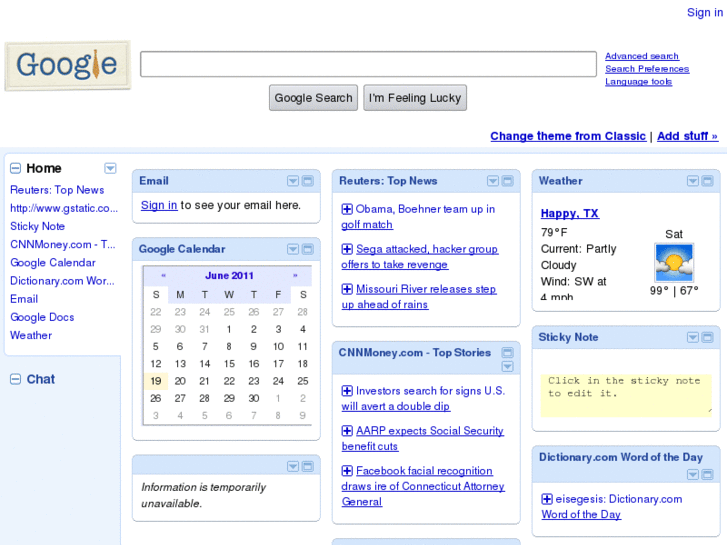Image resolution: width=727 pixels, height=545 pixels.
Task: Expand the Obama, Boehner golf match story
Action: [x=347, y=209]
